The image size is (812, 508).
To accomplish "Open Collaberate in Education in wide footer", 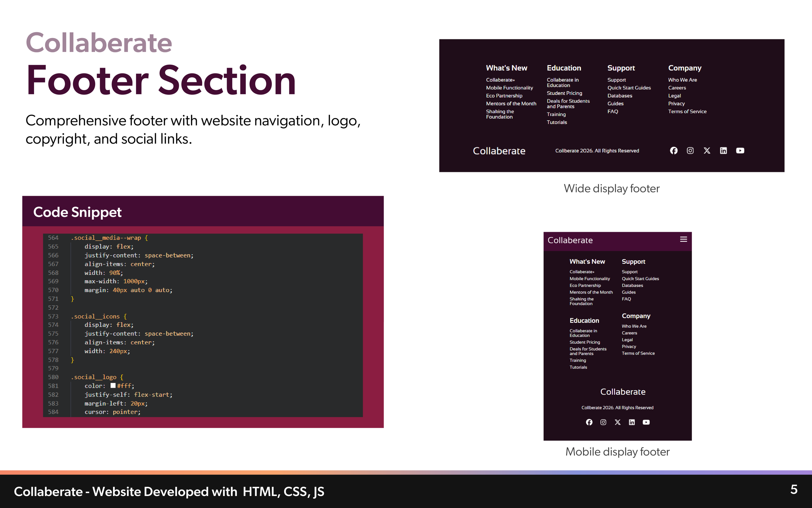I will pyautogui.click(x=563, y=83).
